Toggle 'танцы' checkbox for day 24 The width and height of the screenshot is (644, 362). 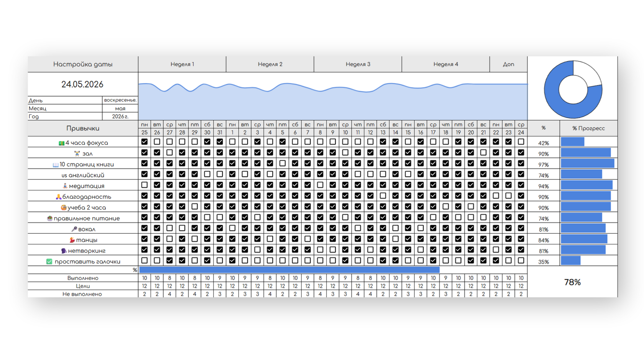[521, 239]
